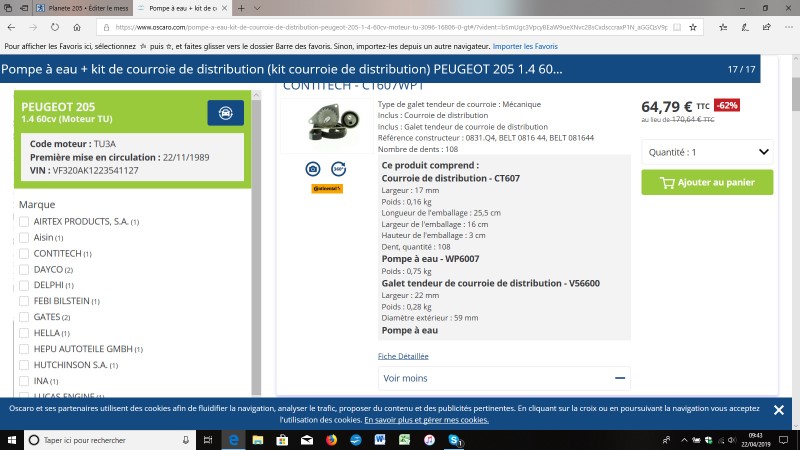The height and width of the screenshot is (450, 800).
Task: Add product to cart with Ajouter au panier
Action: tap(707, 182)
